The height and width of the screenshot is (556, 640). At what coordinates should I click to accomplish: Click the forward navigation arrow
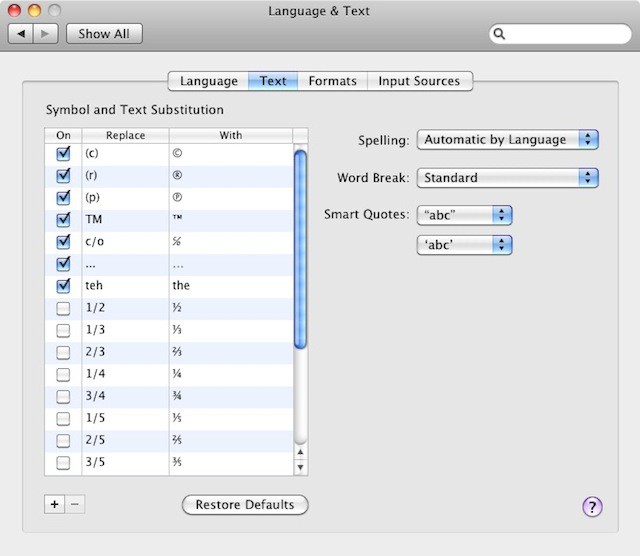pyautogui.click(x=47, y=34)
